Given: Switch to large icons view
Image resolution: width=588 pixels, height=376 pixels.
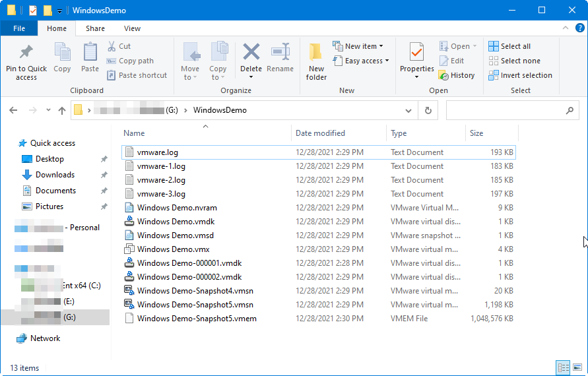Looking at the screenshot, I should pyautogui.click(x=577, y=367).
